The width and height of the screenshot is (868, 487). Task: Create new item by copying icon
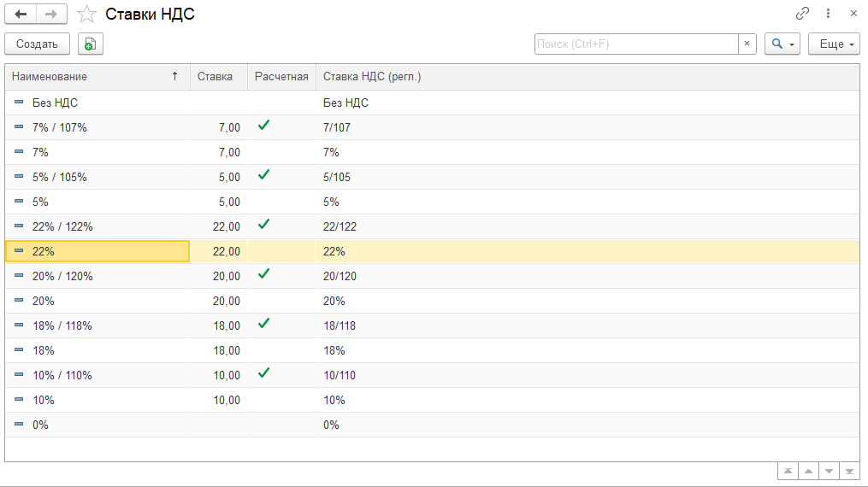point(90,44)
